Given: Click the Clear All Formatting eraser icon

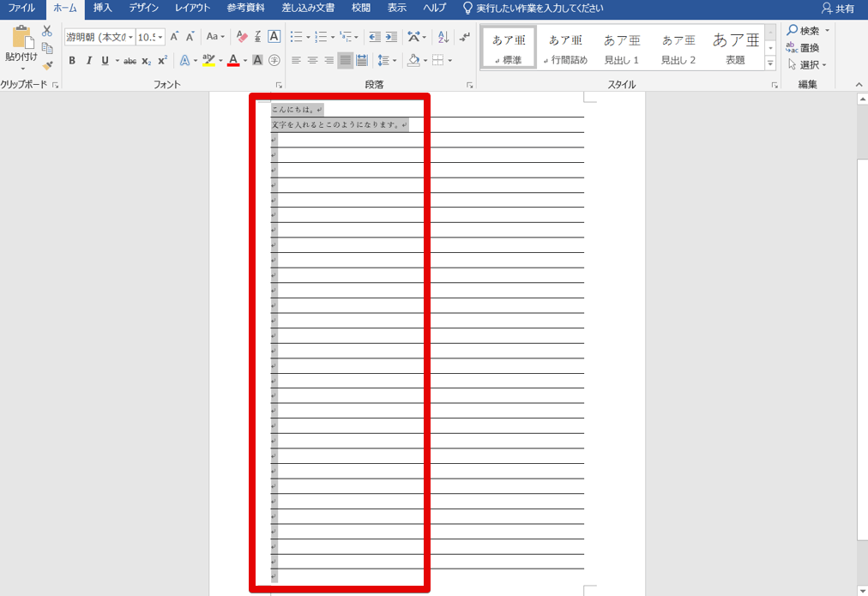Looking at the screenshot, I should [x=242, y=37].
